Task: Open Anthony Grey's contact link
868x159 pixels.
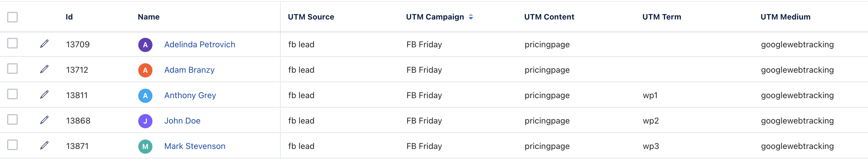Action: 190,95
